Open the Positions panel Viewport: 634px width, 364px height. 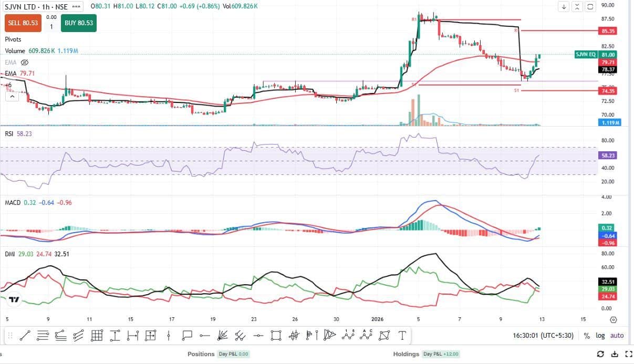201,354
